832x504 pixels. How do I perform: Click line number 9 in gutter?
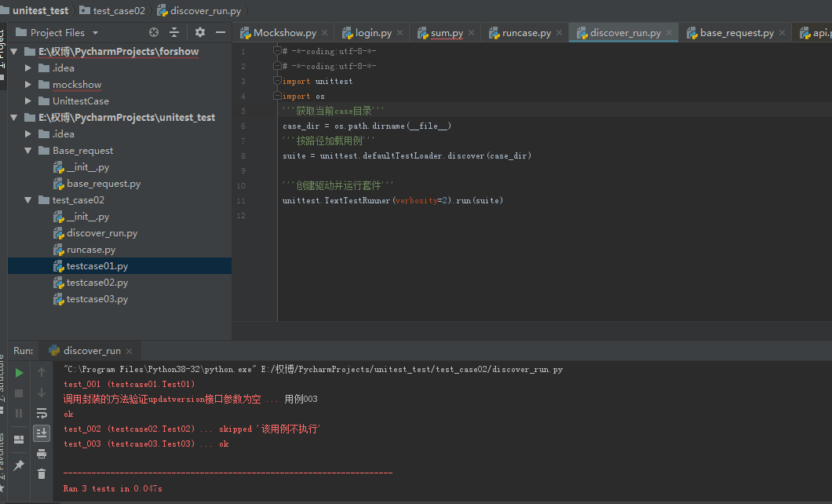point(243,171)
